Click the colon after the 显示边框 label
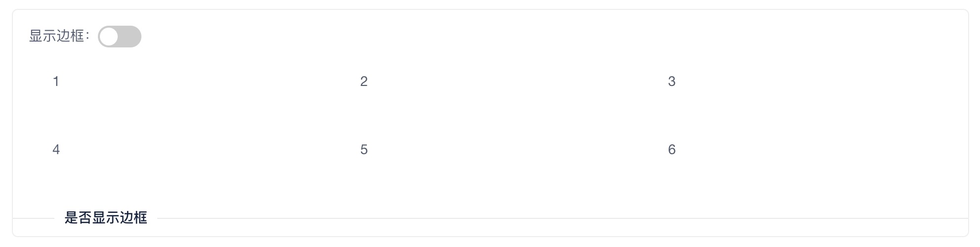Image resolution: width=980 pixels, height=247 pixels. [x=88, y=37]
